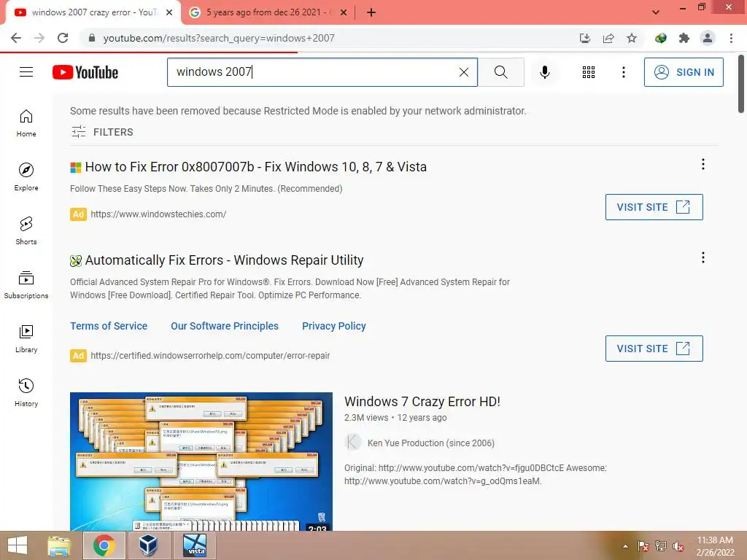Screen dimensions: 747x560
Task: Click the windowstechies.com ad URL
Action: pyautogui.click(x=158, y=214)
